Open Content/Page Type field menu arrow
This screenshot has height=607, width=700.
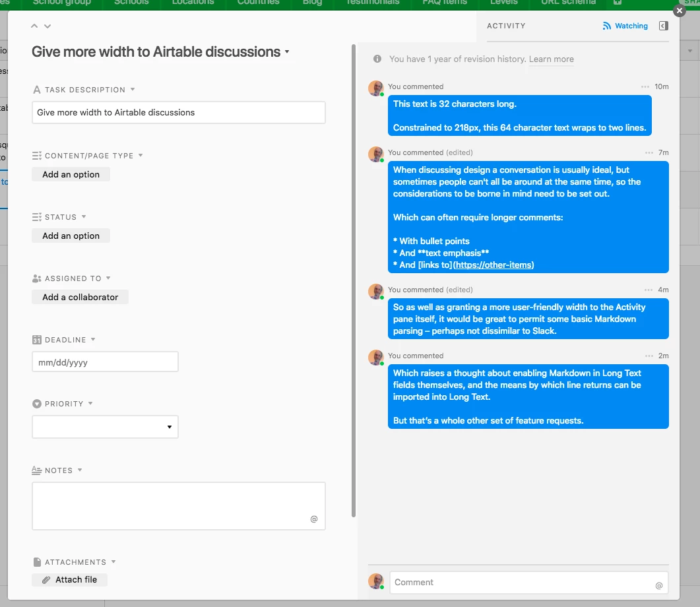[x=141, y=155]
